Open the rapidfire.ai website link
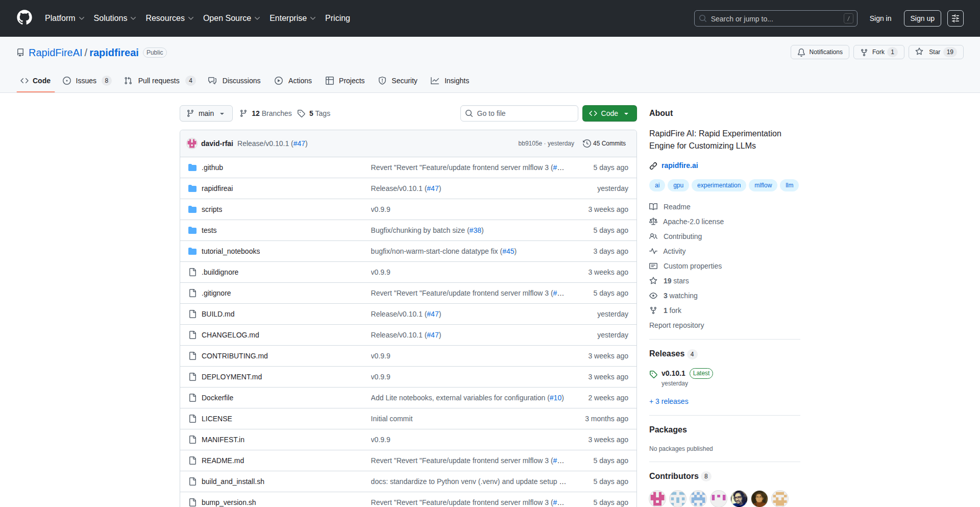Screen dimensions: 980x507 [x=679, y=165]
